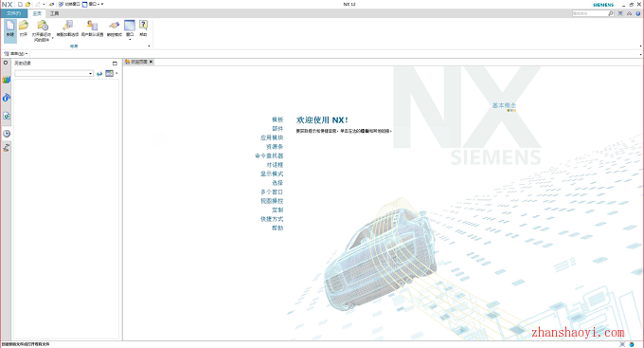The width and height of the screenshot is (644, 348).
Task: Open the Templates (模板) welcome page link
Action: (277, 119)
